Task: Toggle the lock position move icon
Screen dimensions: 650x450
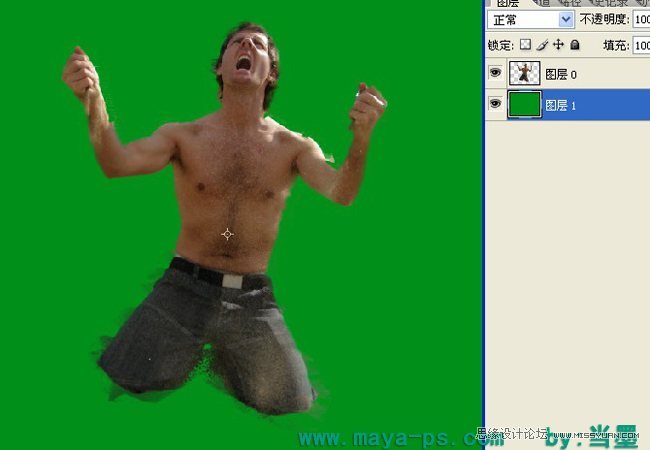Action: pos(558,45)
